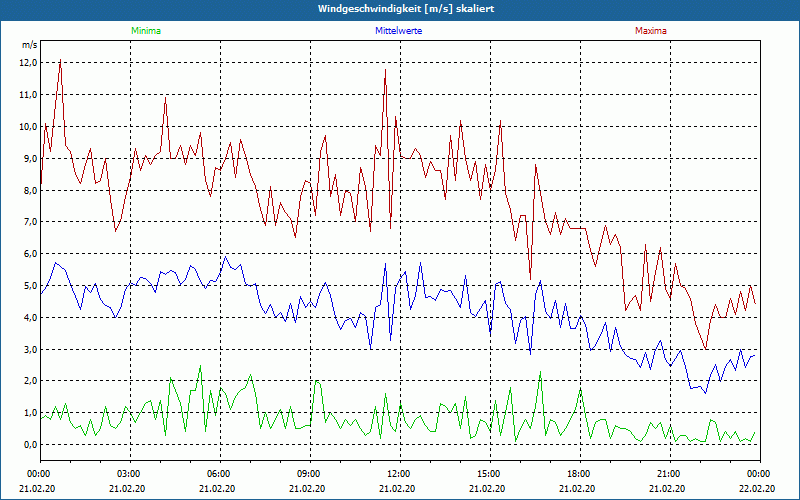Click the 10,0 y-axis value
The width and height of the screenshot is (800, 500).
[x=29, y=127]
